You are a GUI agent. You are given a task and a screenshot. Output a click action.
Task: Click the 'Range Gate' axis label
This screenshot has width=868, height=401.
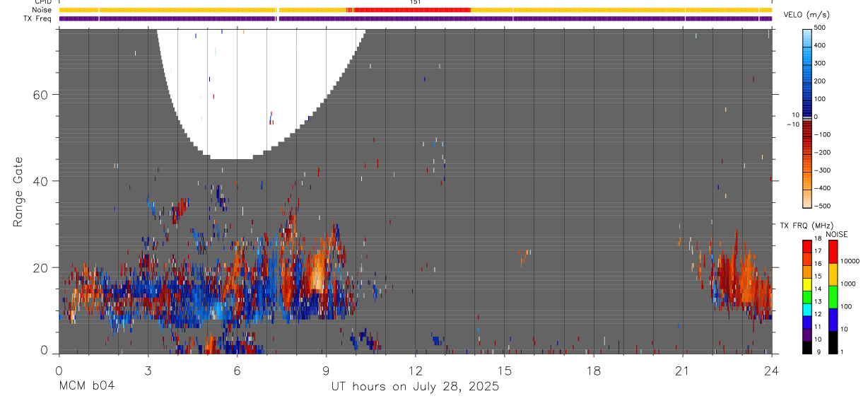[19, 192]
